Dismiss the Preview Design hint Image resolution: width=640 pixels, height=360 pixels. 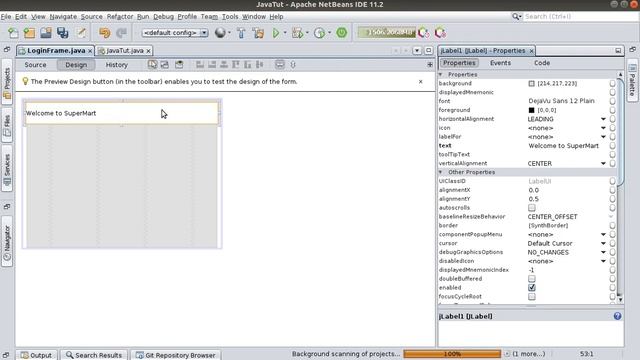420,82
